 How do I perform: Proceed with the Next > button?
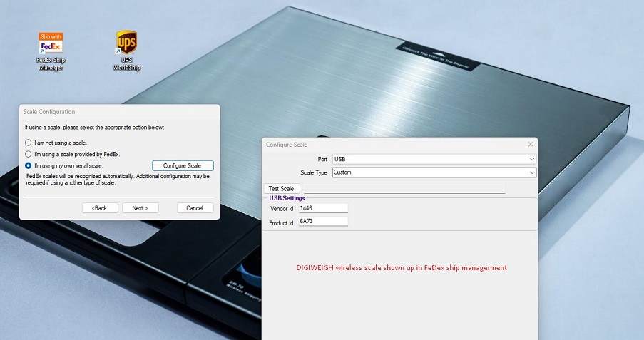(140, 208)
